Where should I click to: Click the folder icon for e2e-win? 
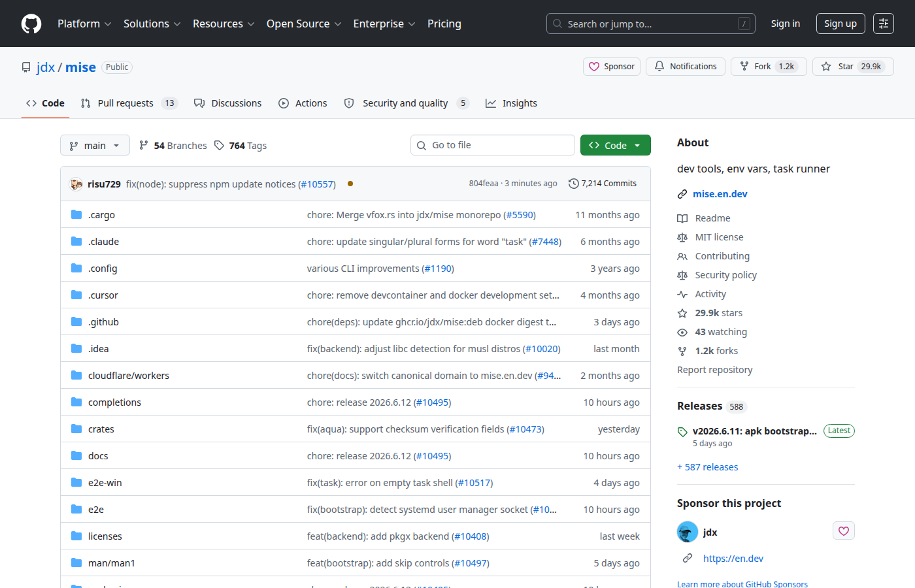pyautogui.click(x=76, y=482)
